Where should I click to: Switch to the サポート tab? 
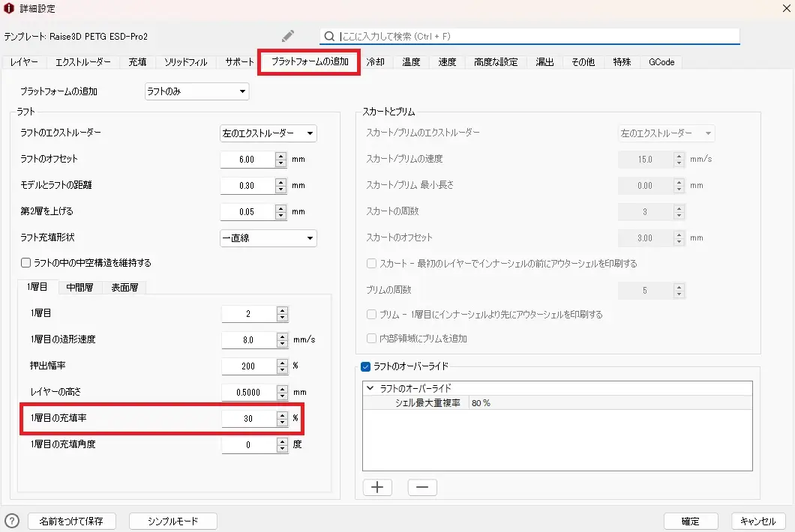[x=239, y=62]
